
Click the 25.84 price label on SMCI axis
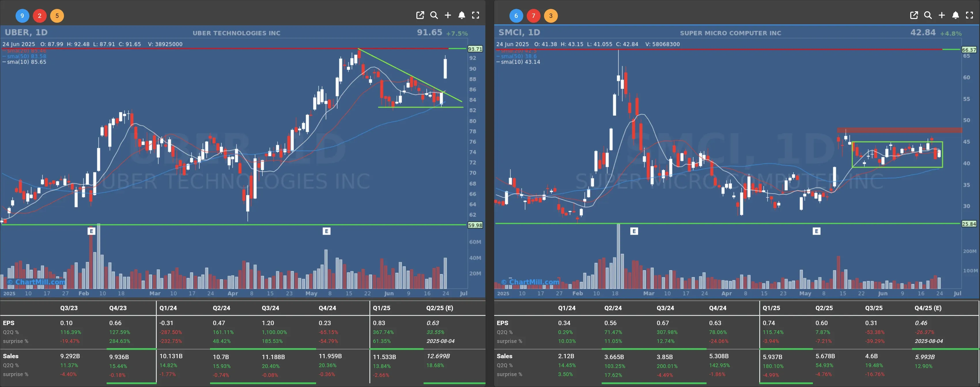click(x=969, y=224)
